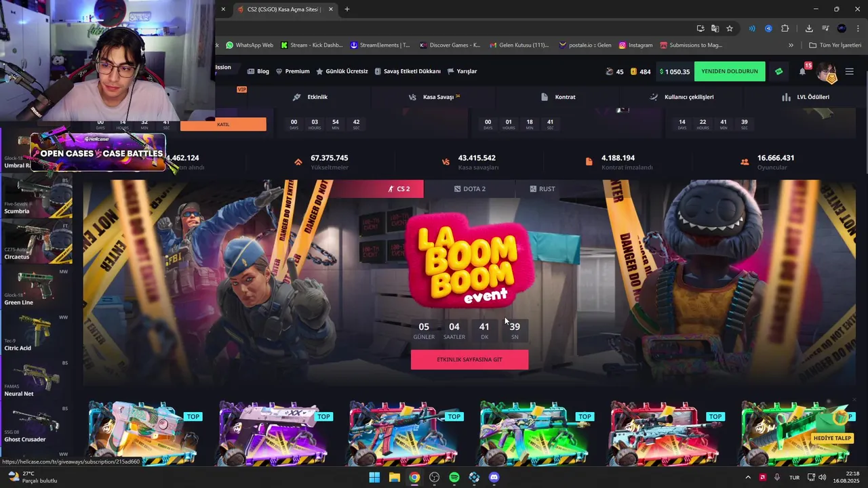
Task: Bookmark this page with star icon
Action: pyautogui.click(x=730, y=28)
